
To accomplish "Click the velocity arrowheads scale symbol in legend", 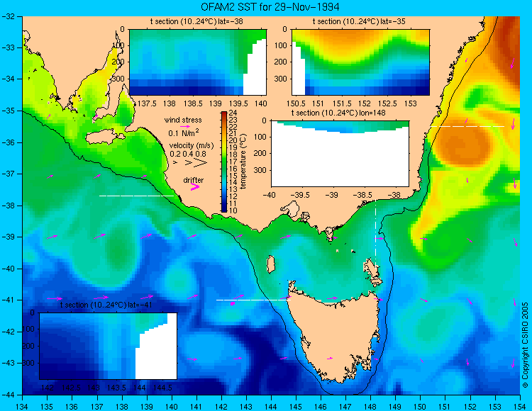I will [x=190, y=163].
